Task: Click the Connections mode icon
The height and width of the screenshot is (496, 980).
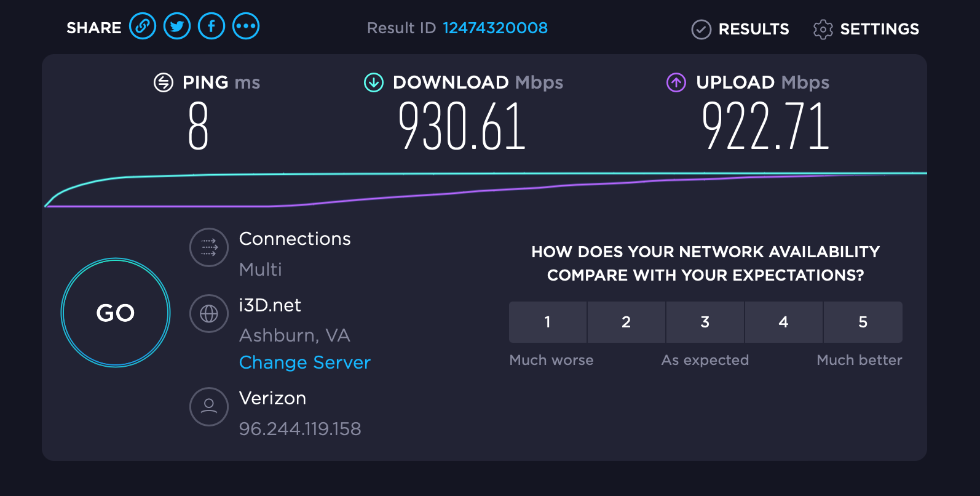Action: (x=209, y=247)
